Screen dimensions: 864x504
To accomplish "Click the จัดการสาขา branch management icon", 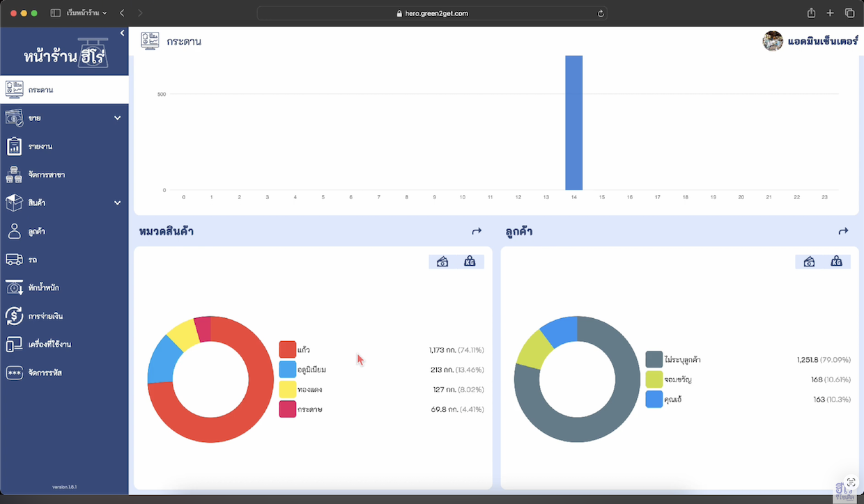I will [x=14, y=175].
